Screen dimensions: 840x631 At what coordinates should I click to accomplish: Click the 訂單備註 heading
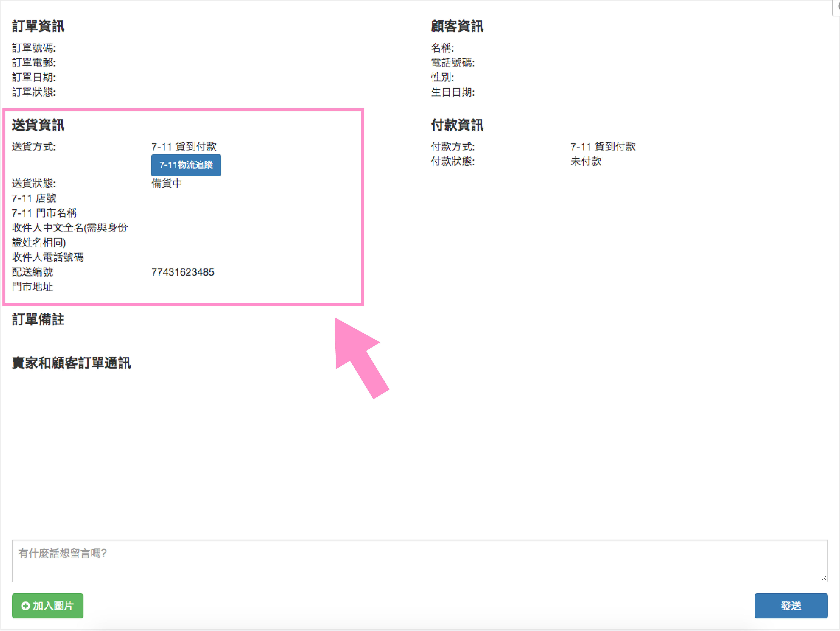[38, 320]
